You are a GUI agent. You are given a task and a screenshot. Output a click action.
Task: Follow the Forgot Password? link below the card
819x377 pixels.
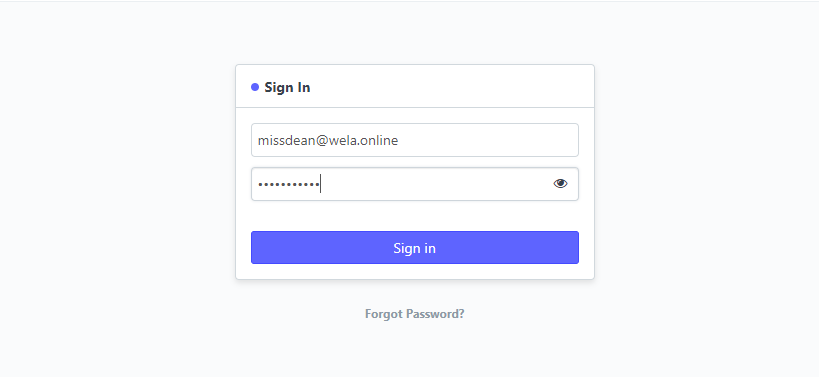tap(415, 314)
